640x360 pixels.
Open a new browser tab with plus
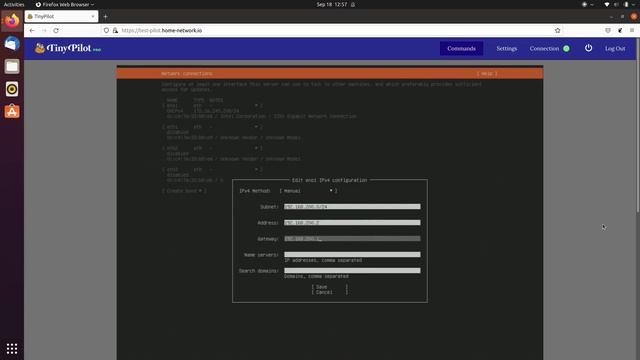(105, 17)
